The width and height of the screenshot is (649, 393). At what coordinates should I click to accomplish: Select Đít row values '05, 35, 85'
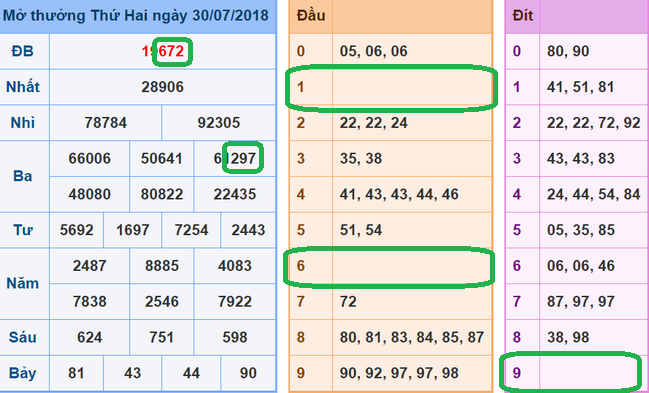[581, 230]
